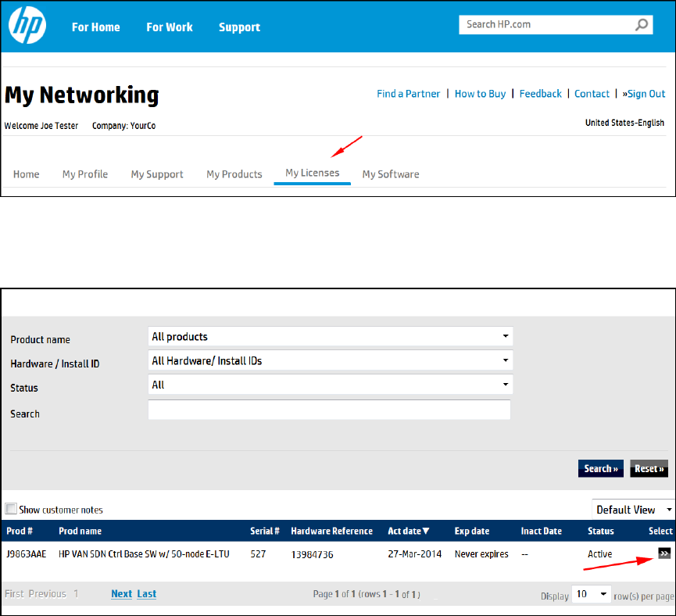This screenshot has height=616, width=676.
Task: Click the Prod name column header
Action: (80, 531)
